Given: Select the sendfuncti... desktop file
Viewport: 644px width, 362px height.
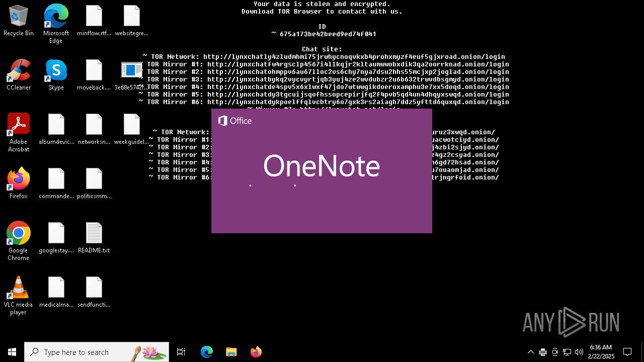Looking at the screenshot, I should 94,292.
